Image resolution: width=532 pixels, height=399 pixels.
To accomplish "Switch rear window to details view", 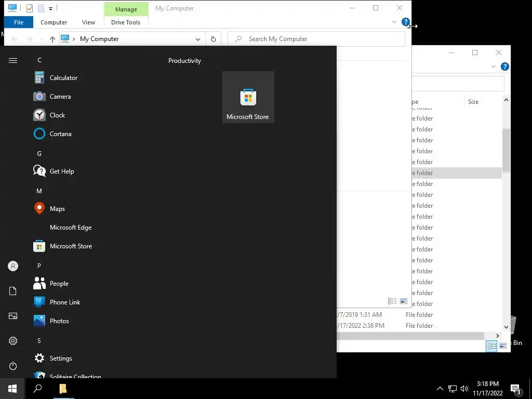I will 491,345.
